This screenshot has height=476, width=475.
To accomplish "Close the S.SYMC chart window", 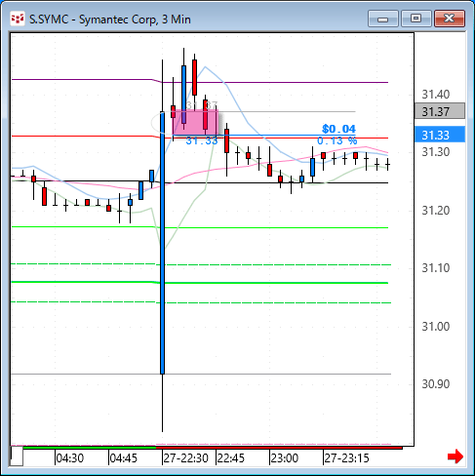I will click(x=450, y=19).
